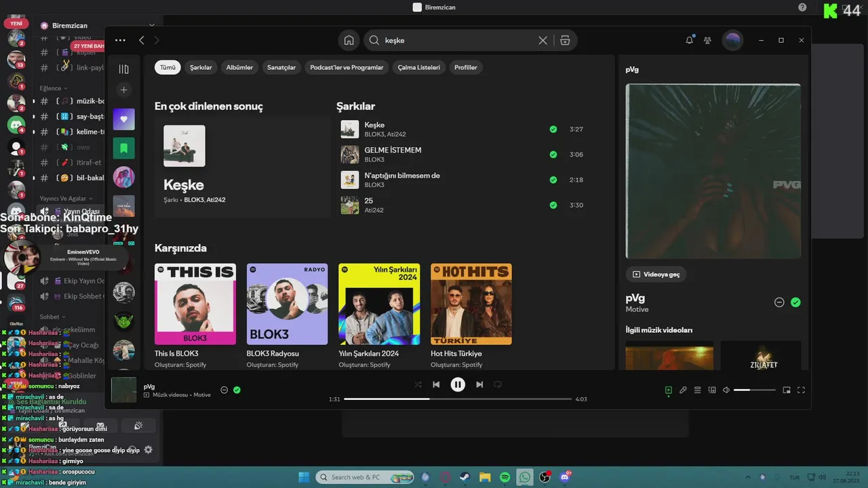868x488 pixels.
Task: Open the lyrics microphone icon
Action: point(683,390)
